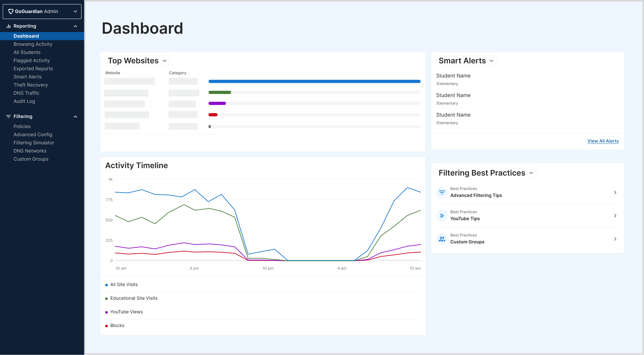Open the Smart Alerts widget dropdown
644x355 pixels.
tap(466, 61)
